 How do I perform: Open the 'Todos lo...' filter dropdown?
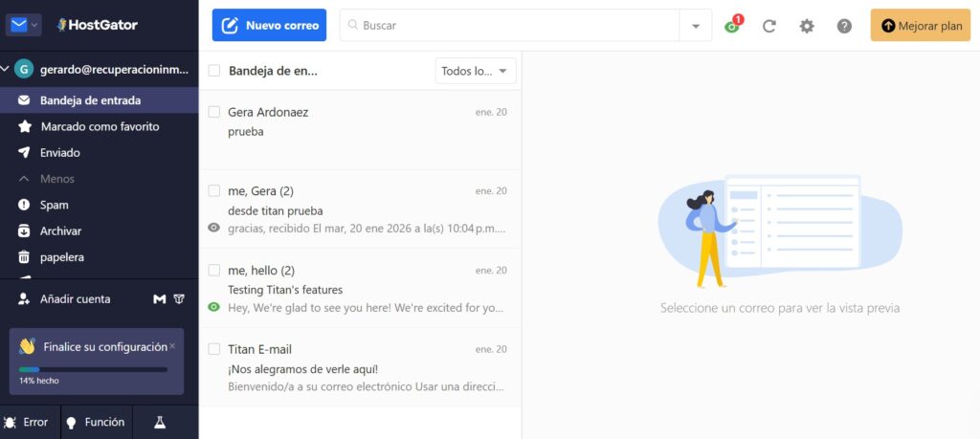click(x=476, y=71)
